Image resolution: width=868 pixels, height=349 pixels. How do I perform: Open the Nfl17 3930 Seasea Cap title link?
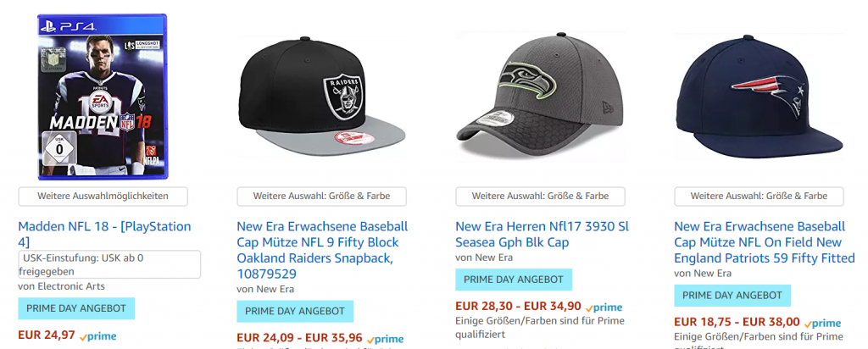[x=542, y=234]
